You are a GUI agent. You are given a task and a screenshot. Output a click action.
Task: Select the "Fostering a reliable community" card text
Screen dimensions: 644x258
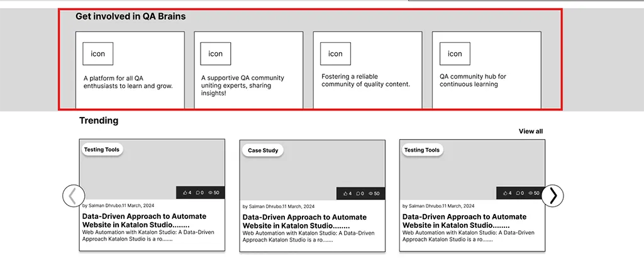365,81
